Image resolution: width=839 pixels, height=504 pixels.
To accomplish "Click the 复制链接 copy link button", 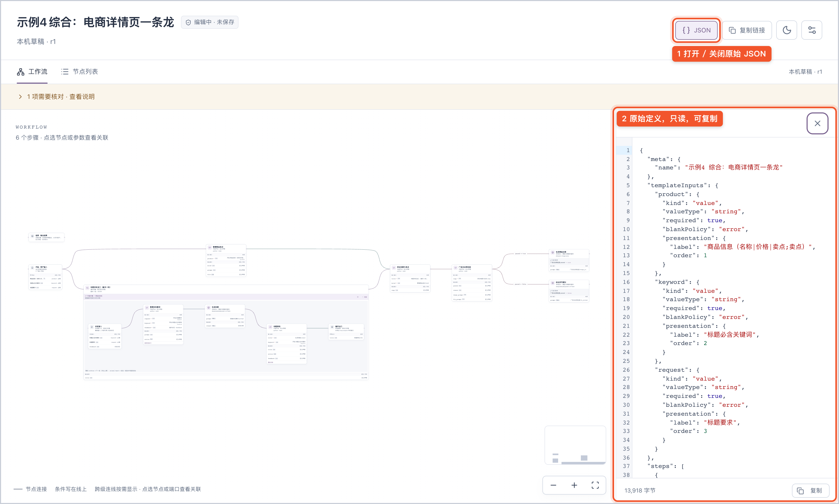I will (x=747, y=30).
